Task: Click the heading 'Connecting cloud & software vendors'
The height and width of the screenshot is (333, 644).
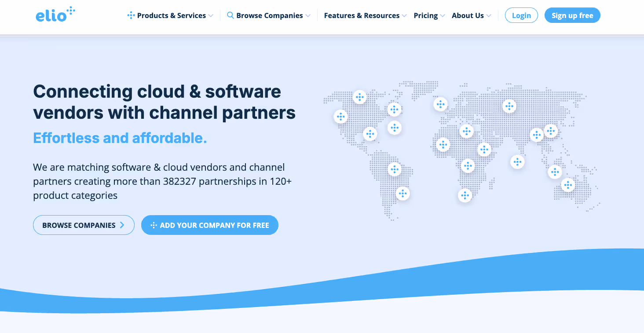Action: tap(164, 102)
